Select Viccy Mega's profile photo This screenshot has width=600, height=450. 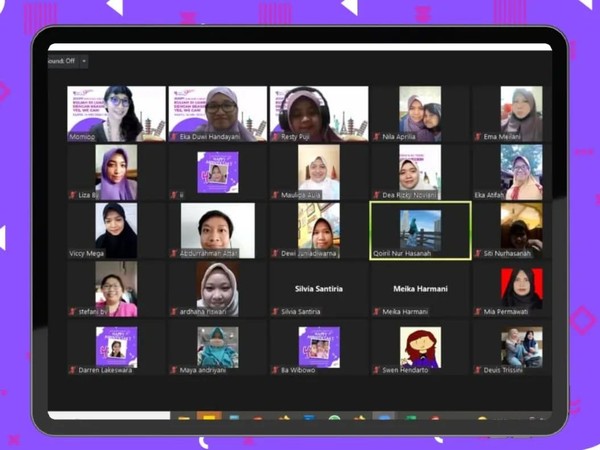pos(116,230)
